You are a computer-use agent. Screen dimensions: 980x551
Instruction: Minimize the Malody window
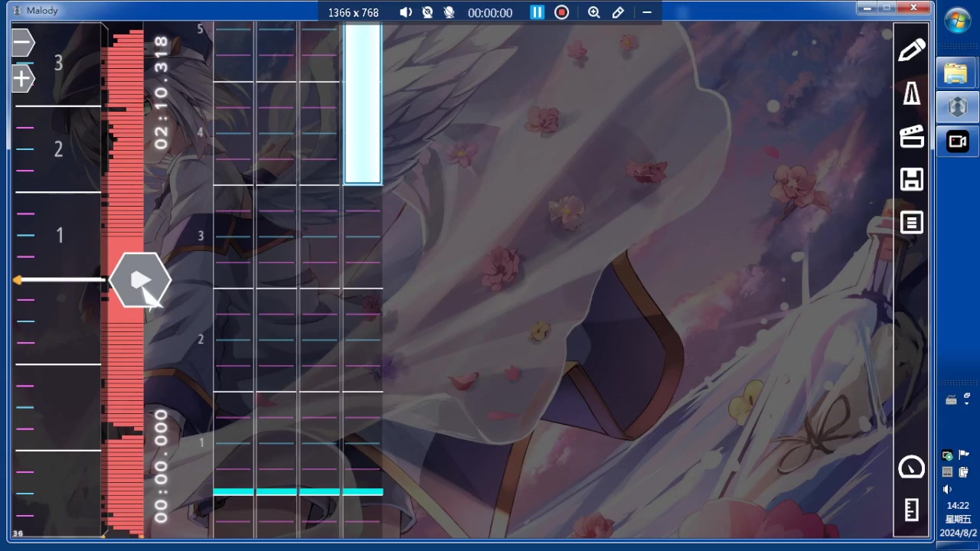867,8
